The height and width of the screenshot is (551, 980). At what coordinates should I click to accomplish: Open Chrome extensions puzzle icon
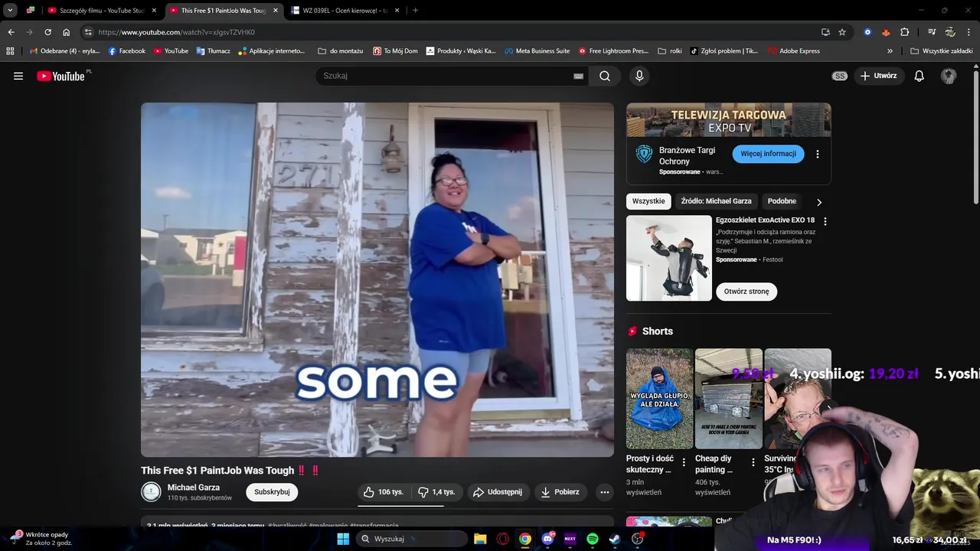pyautogui.click(x=904, y=32)
